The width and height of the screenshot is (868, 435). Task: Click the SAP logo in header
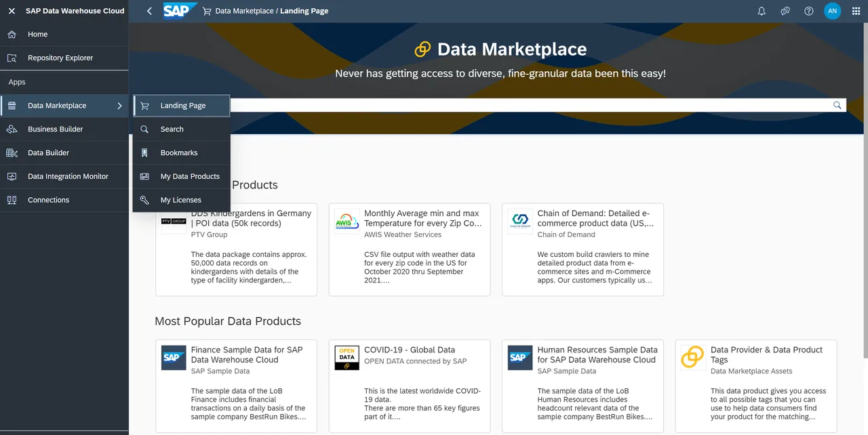[x=180, y=11]
